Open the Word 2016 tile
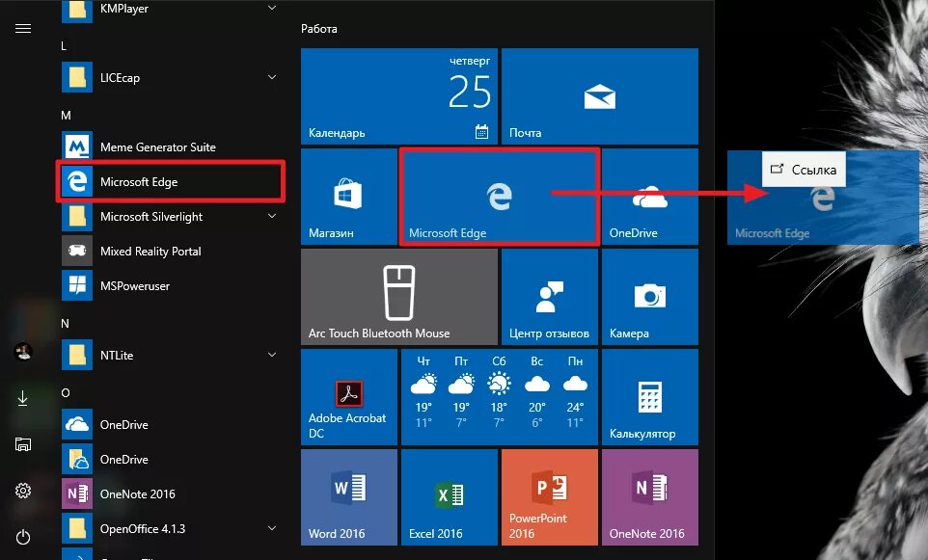 [349, 497]
